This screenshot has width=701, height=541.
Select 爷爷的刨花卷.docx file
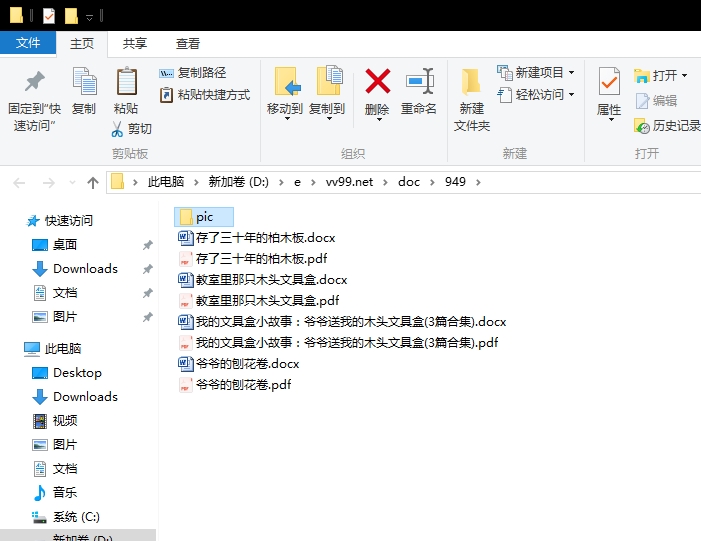click(239, 364)
